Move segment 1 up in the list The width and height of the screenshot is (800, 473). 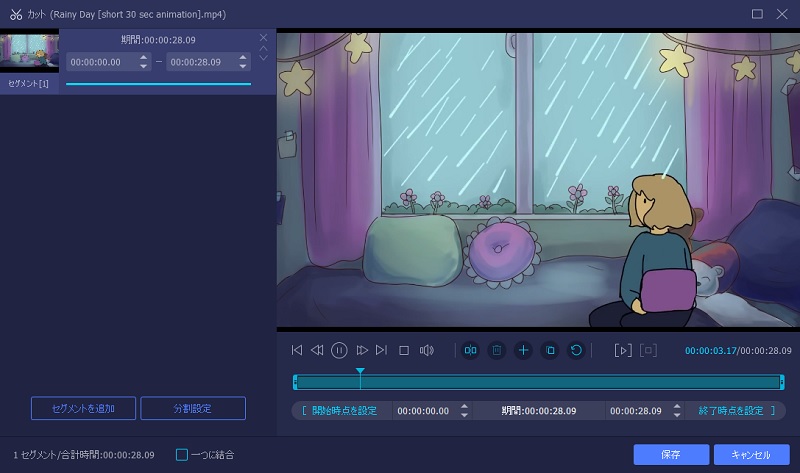(263, 48)
